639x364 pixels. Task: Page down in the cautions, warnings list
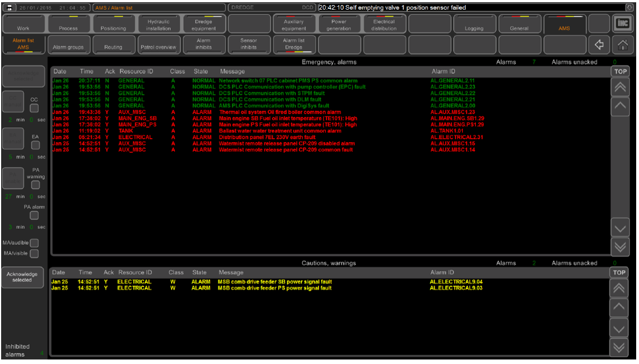(x=620, y=347)
